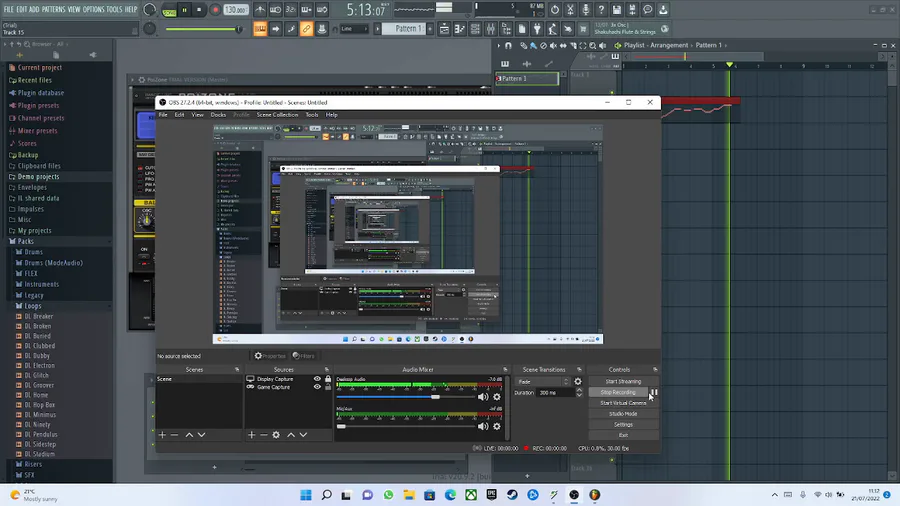
Task: Expand the 'Risers' folder
Action: point(33,464)
